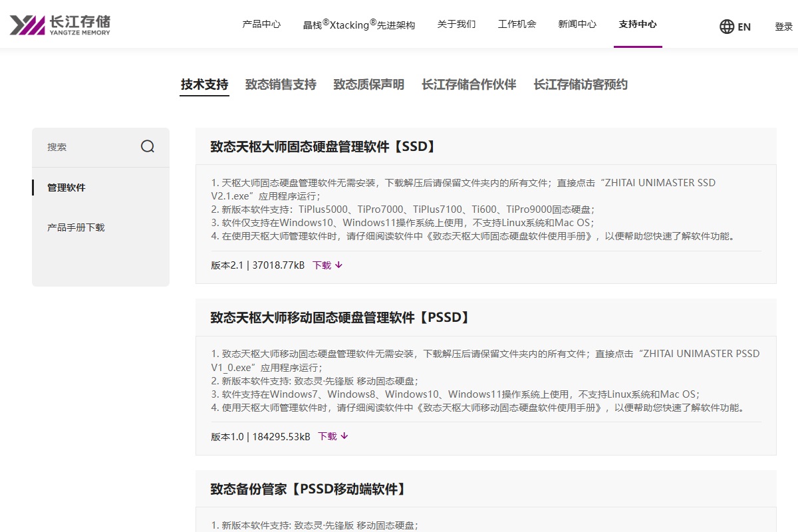Switch language to EN
This screenshot has height=532, width=798.
point(744,27)
